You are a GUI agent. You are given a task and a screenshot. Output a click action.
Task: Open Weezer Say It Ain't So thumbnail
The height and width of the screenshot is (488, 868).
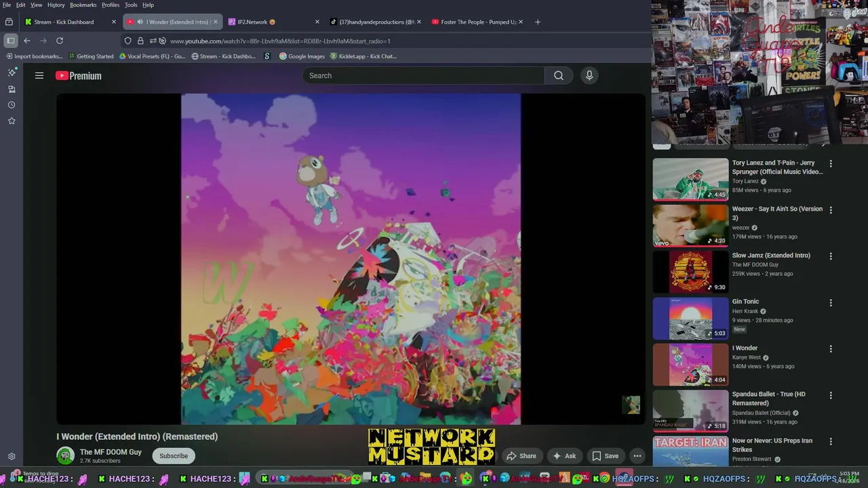click(690, 226)
